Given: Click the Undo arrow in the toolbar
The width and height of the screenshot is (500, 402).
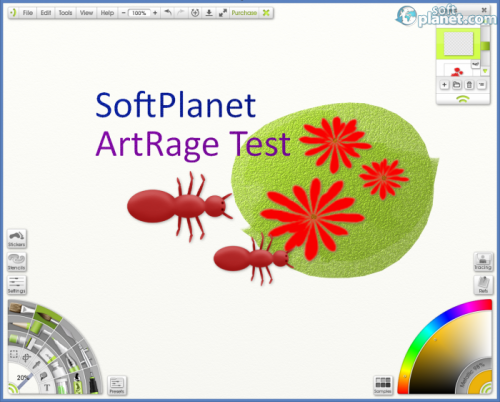Looking at the screenshot, I should 168,13.
